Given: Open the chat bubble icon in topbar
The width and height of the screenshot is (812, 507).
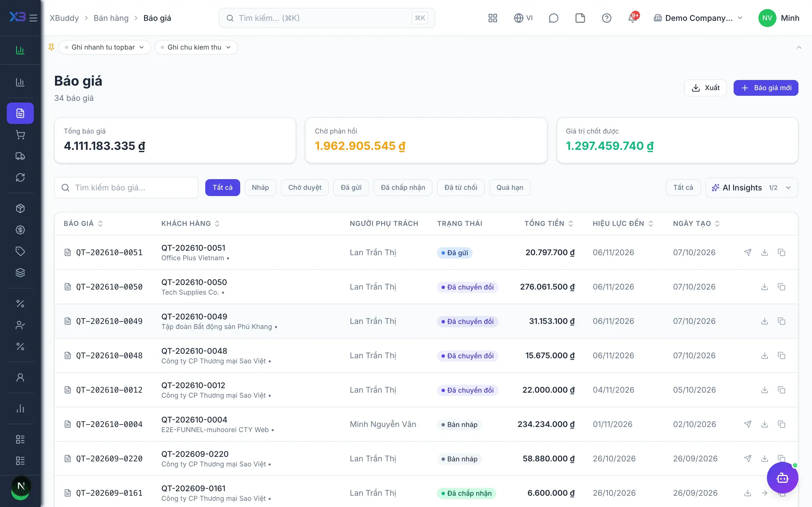Looking at the screenshot, I should pos(553,18).
